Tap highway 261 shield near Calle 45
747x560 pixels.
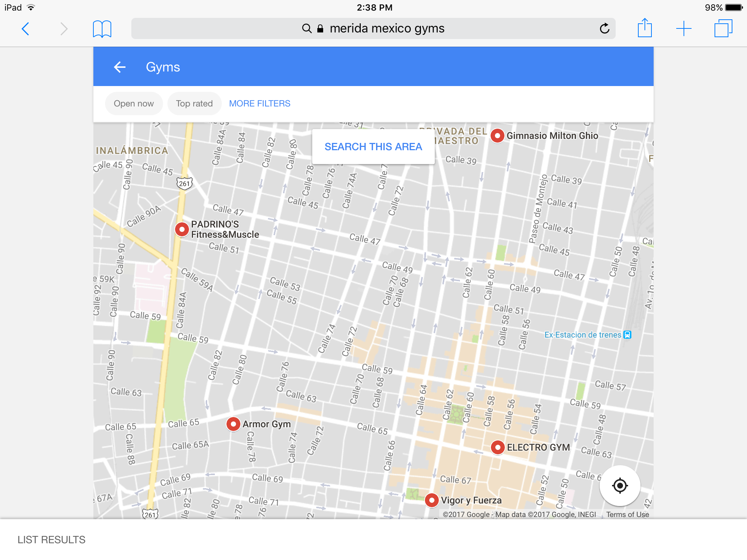pos(184,183)
